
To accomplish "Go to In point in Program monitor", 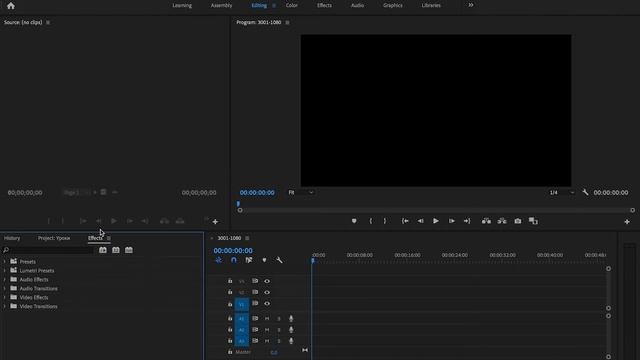I will pos(405,221).
